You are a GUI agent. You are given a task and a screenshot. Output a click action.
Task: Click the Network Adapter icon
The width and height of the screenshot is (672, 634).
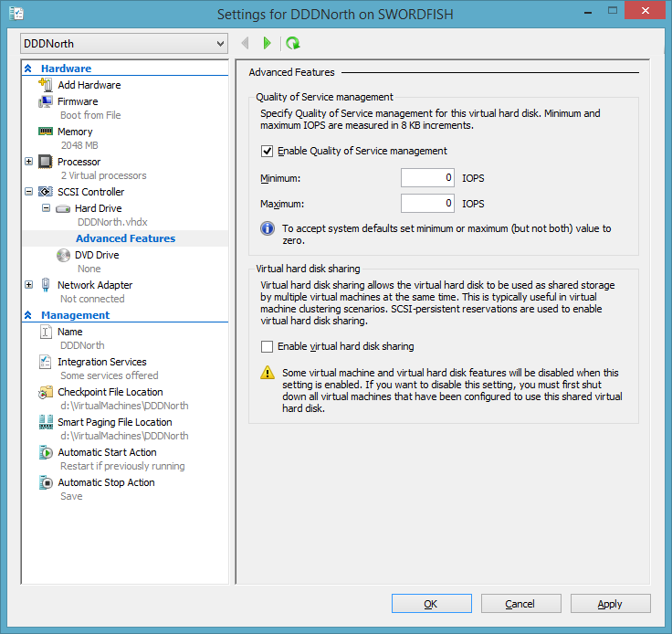tap(46, 285)
